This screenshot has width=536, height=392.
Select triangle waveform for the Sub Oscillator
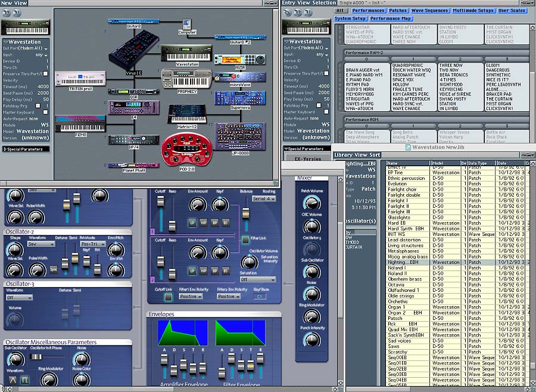point(13,379)
